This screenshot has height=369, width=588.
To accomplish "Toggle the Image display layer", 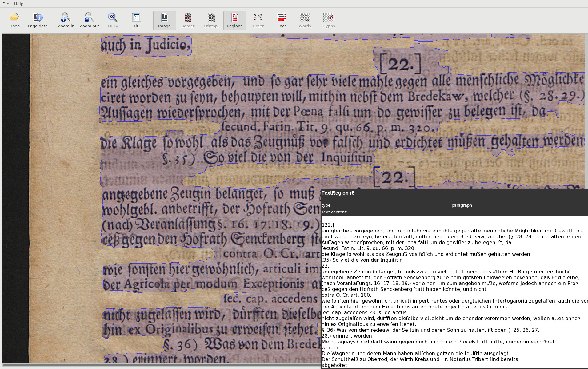I will coord(164,20).
